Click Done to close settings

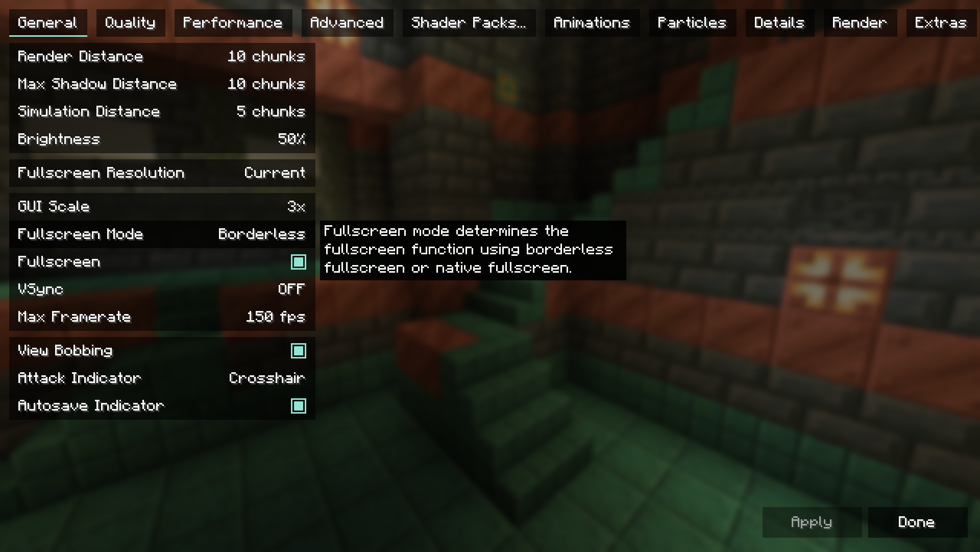click(x=916, y=522)
